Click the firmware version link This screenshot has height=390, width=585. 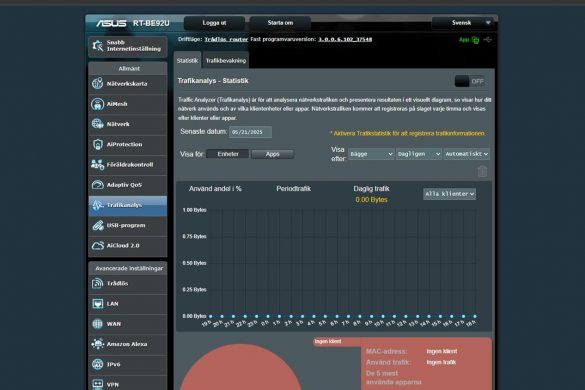click(x=345, y=39)
